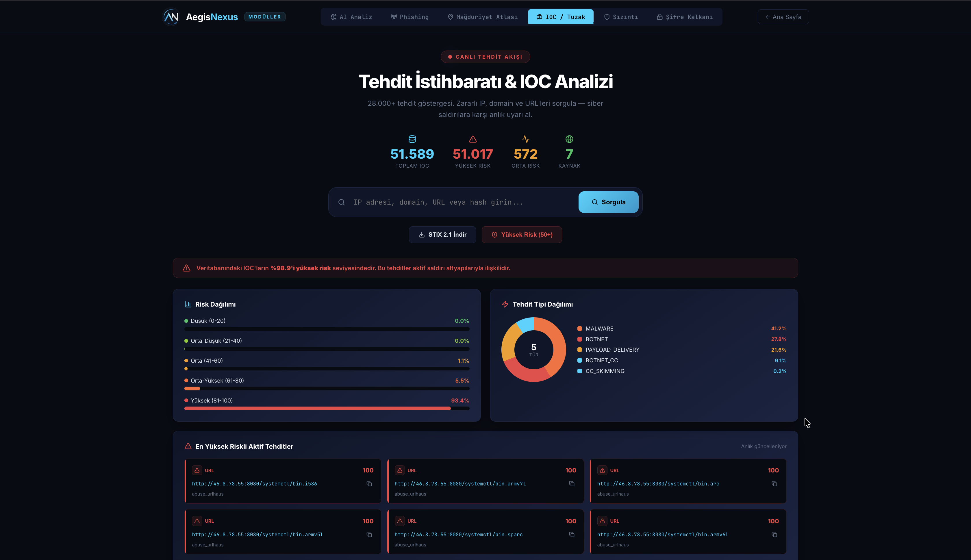The height and width of the screenshot is (560, 971).
Task: Download the STIX 2.1 export
Action: (443, 235)
